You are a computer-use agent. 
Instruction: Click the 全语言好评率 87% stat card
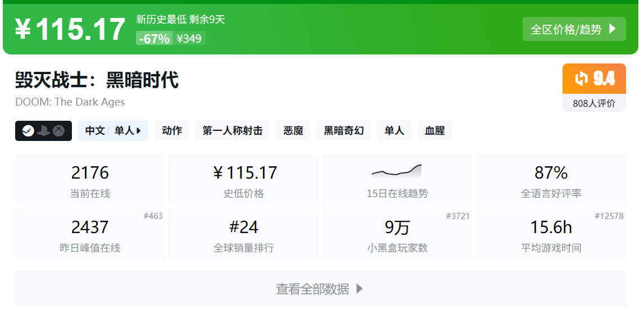pos(551,181)
